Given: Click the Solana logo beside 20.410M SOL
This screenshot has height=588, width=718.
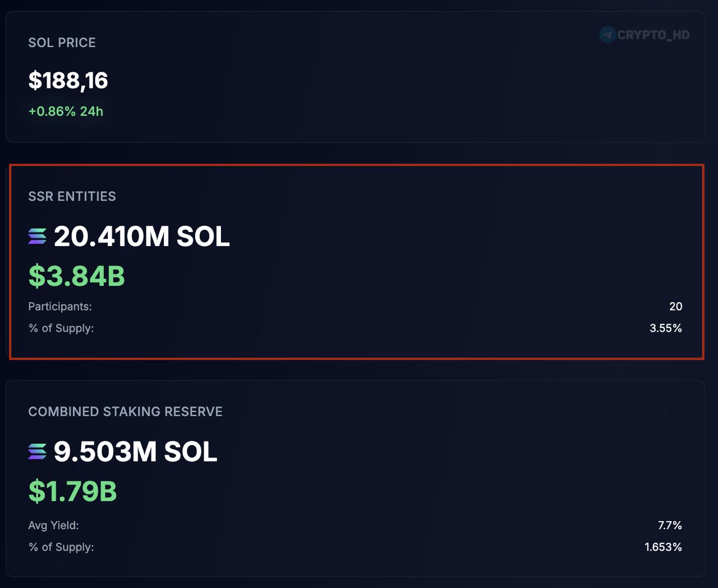Looking at the screenshot, I should (38, 237).
